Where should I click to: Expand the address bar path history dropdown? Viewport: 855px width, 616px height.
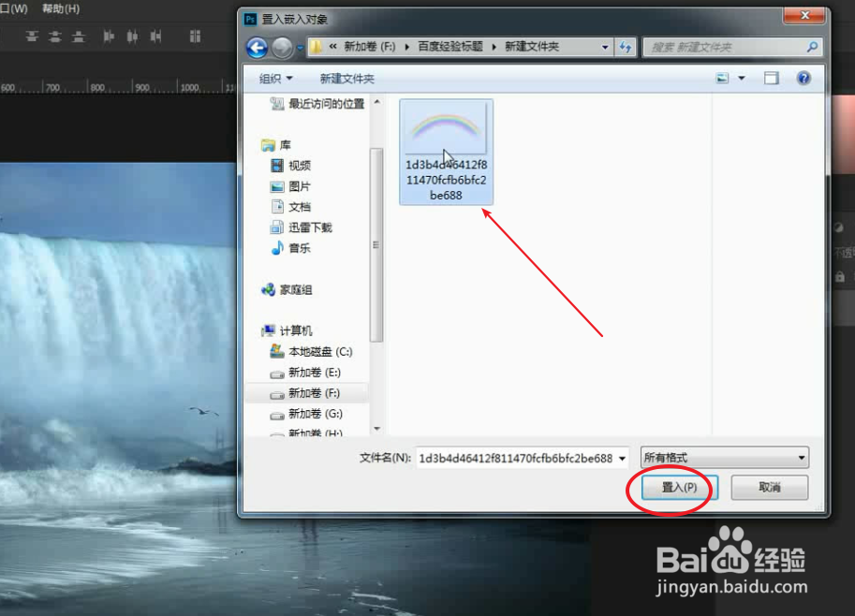pos(605,48)
